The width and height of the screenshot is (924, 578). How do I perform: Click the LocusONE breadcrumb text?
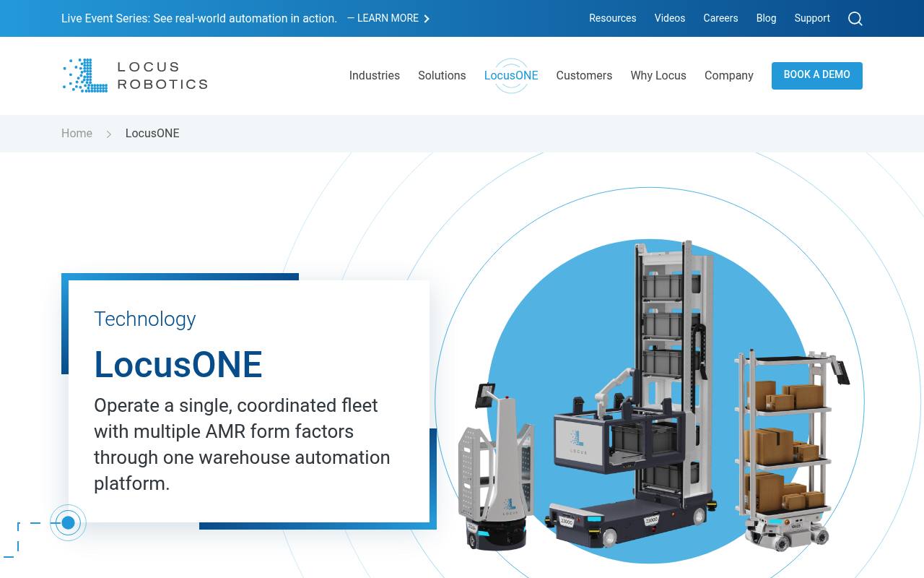152,134
